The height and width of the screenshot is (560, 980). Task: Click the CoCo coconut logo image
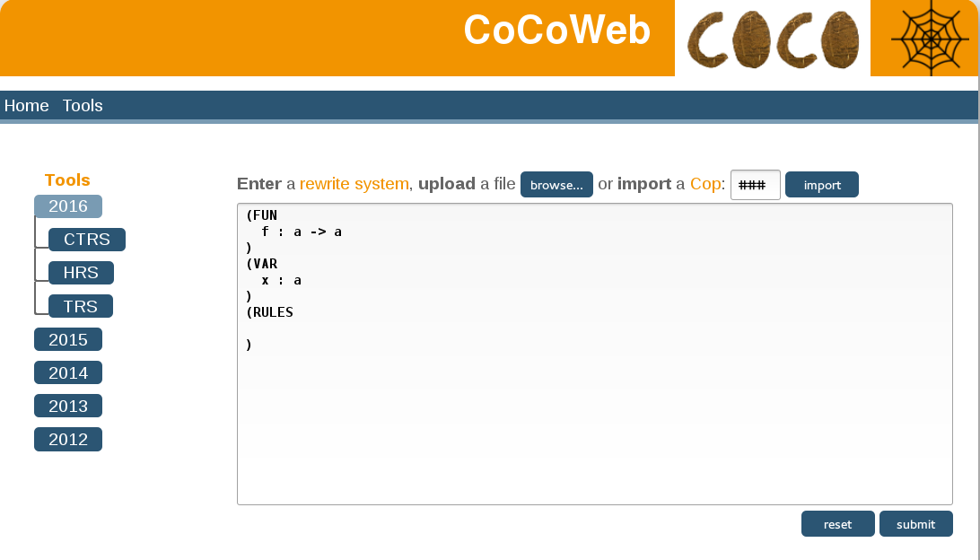pos(773,39)
